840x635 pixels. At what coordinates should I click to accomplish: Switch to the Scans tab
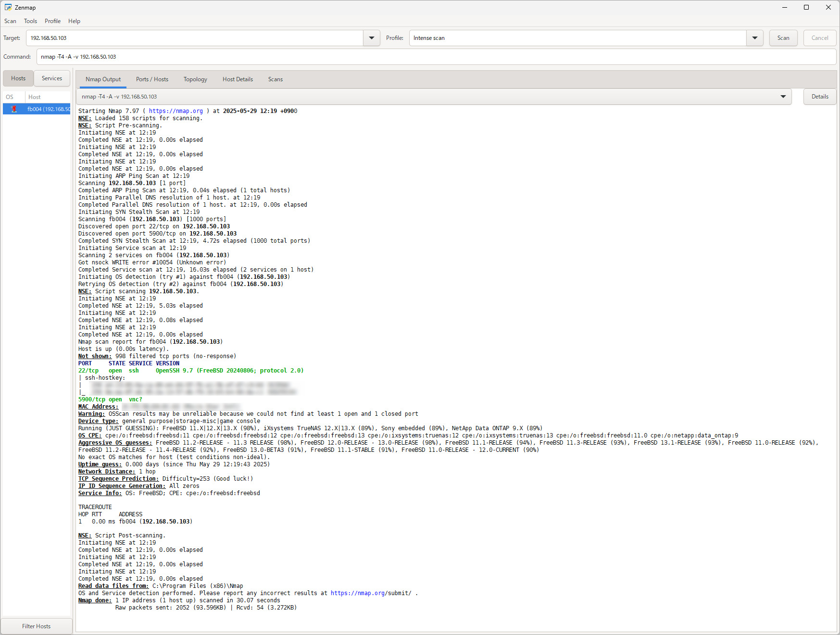[275, 79]
